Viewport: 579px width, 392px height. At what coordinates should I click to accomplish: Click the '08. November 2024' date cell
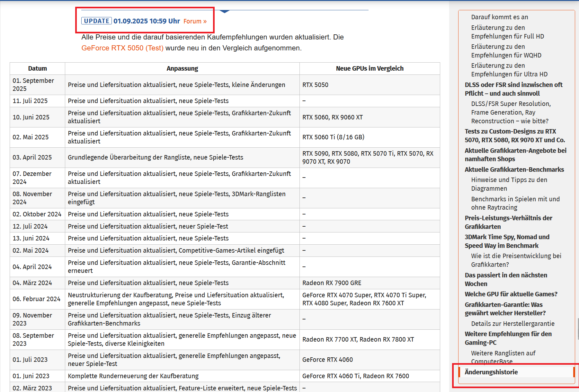click(x=38, y=198)
